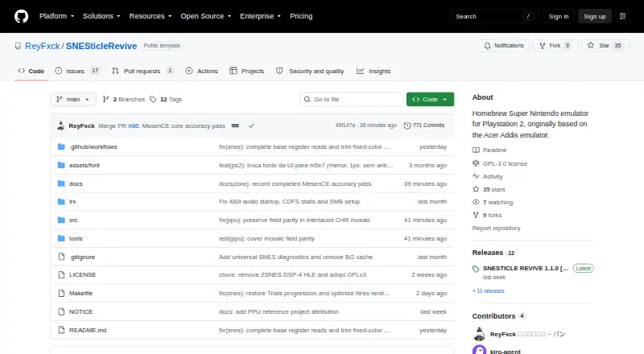This screenshot has height=354, width=644.
Task: Open commit 'test(ppu): cover mosaic field parity'
Action: pos(266,239)
